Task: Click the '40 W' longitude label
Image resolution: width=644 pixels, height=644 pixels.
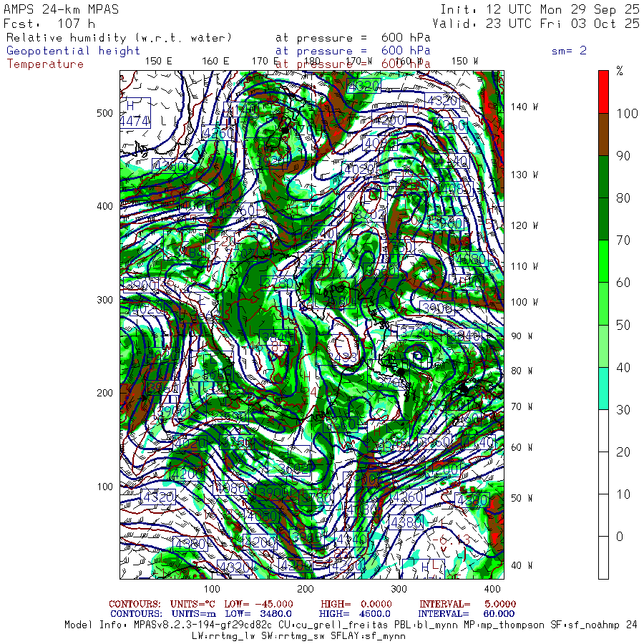Action: 522,565
